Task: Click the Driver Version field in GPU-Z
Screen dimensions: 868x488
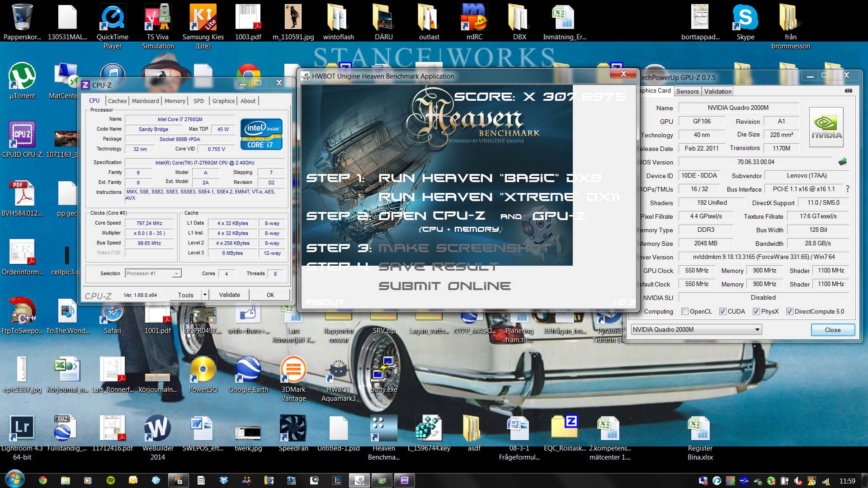Action: point(764,257)
